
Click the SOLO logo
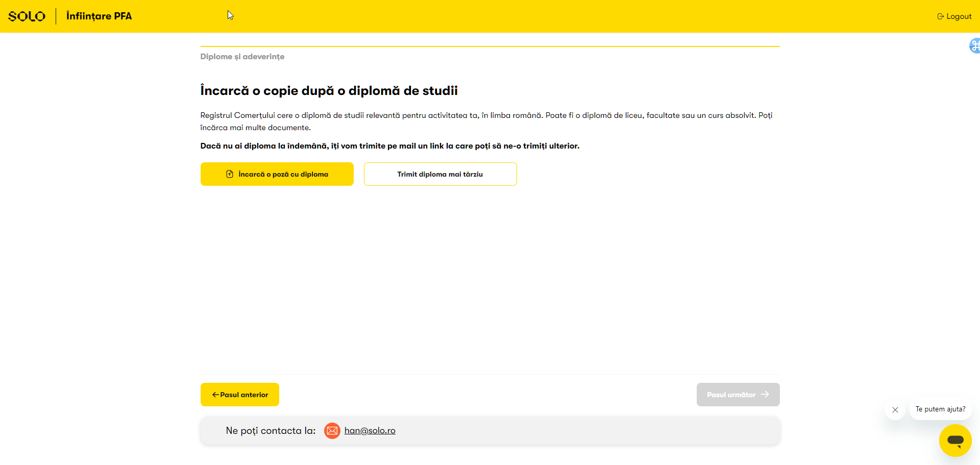[x=27, y=16]
